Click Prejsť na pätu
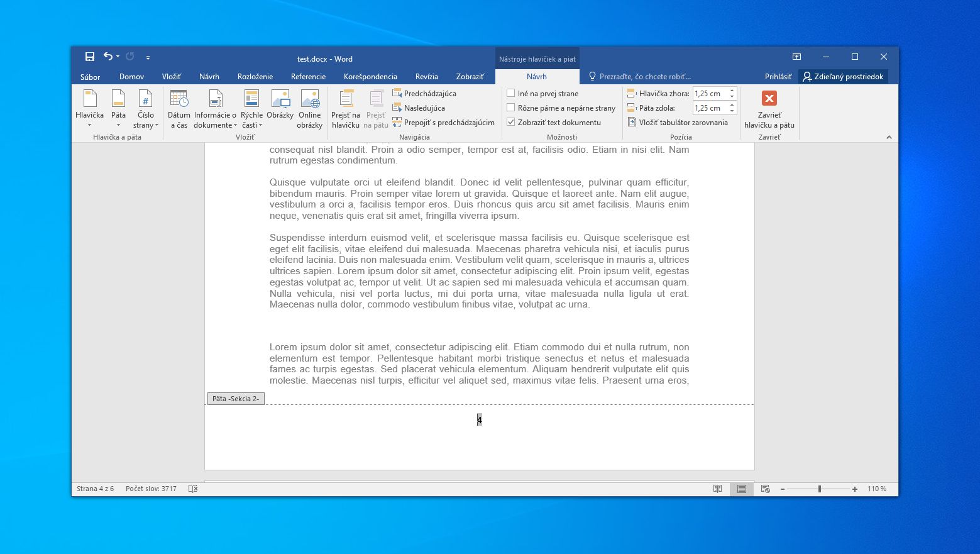980x554 pixels. point(376,108)
